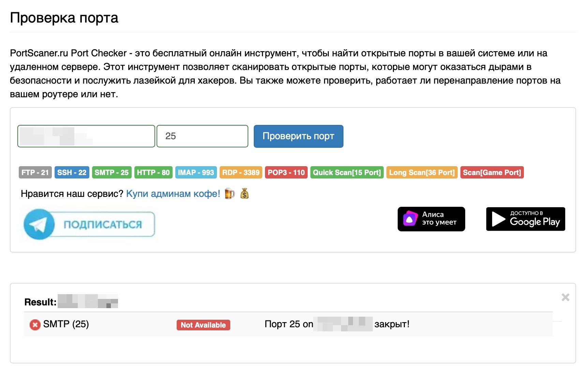Focus the port number field containing 25

point(202,136)
